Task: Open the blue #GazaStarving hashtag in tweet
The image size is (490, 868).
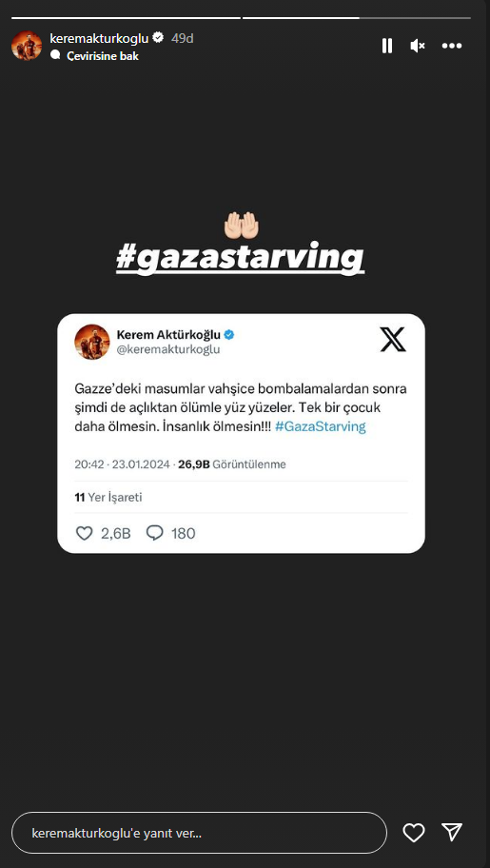Action: (x=321, y=426)
